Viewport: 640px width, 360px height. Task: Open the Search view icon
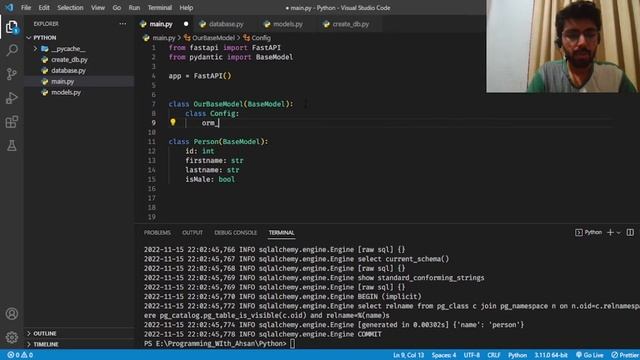pos(12,50)
